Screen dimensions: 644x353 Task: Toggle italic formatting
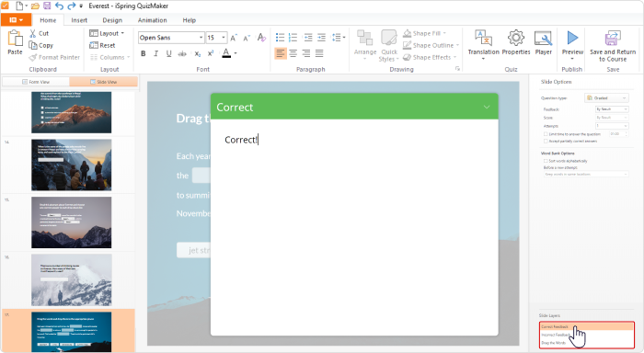pyautogui.click(x=155, y=53)
